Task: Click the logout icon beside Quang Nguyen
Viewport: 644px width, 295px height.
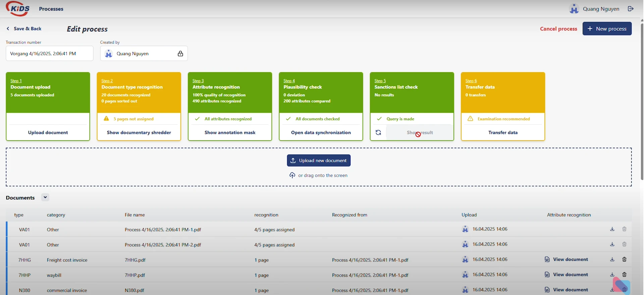Action: [x=631, y=9]
